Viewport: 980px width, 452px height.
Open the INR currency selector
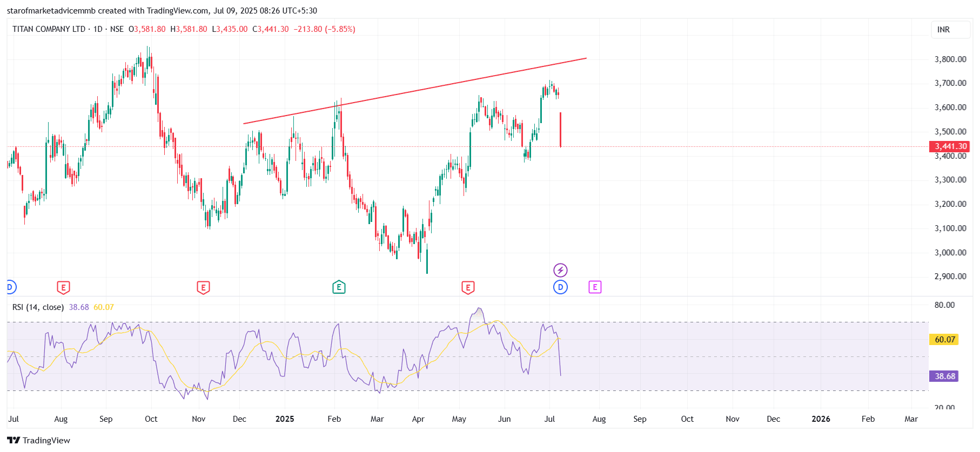click(x=951, y=30)
